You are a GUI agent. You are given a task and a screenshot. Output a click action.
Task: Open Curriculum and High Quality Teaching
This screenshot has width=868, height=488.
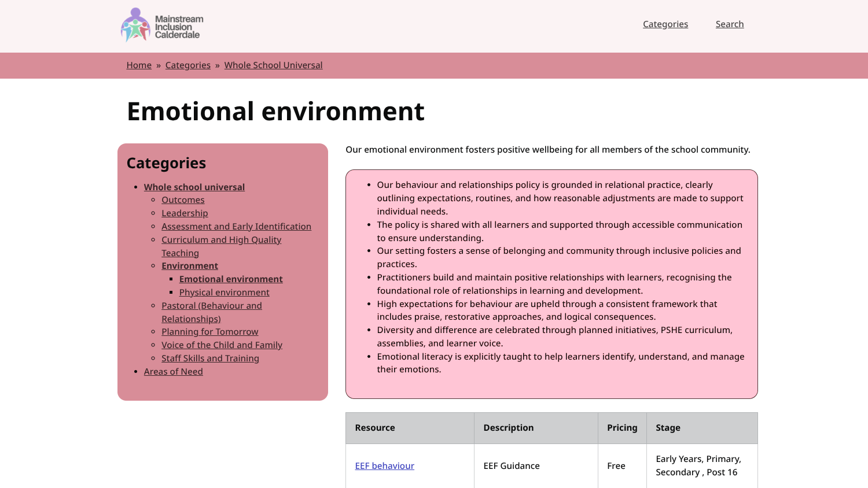click(x=221, y=240)
